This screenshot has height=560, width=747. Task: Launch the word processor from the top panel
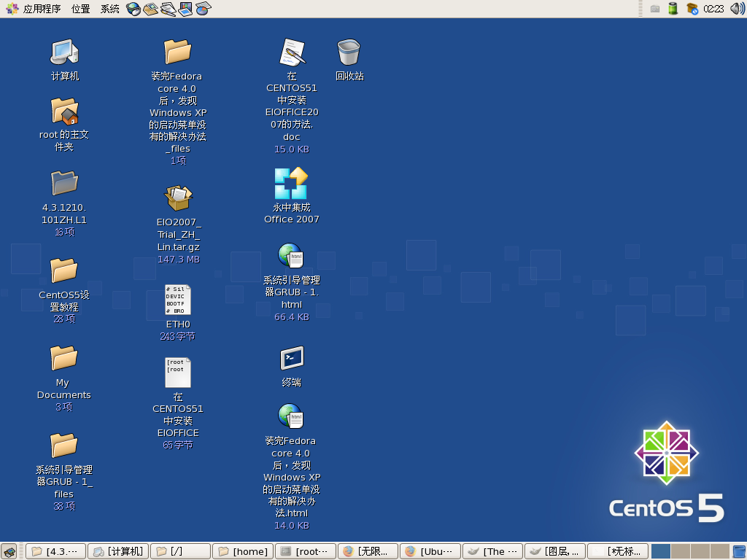[x=169, y=9]
